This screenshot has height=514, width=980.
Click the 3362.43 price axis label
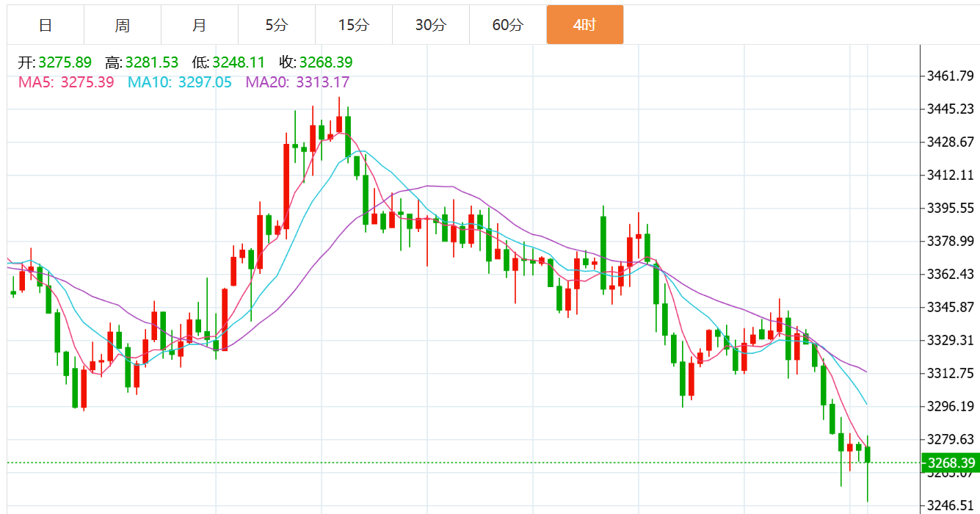point(950,274)
